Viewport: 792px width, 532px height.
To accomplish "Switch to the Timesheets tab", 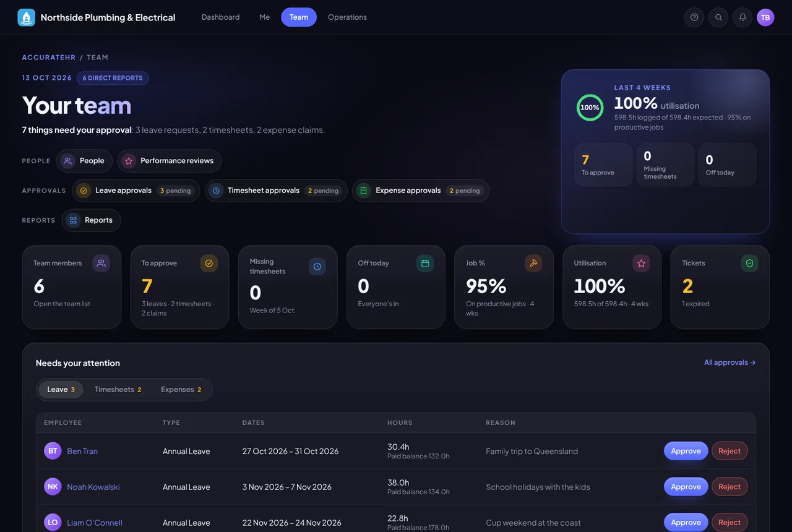I will pos(118,390).
